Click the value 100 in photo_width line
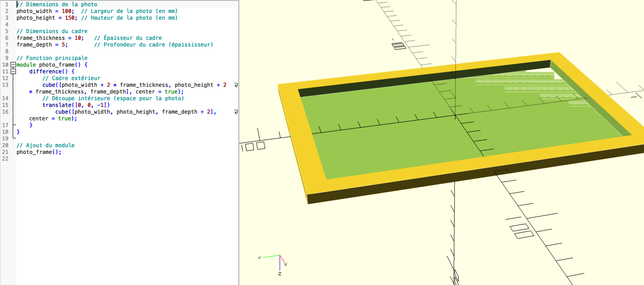 (67, 11)
